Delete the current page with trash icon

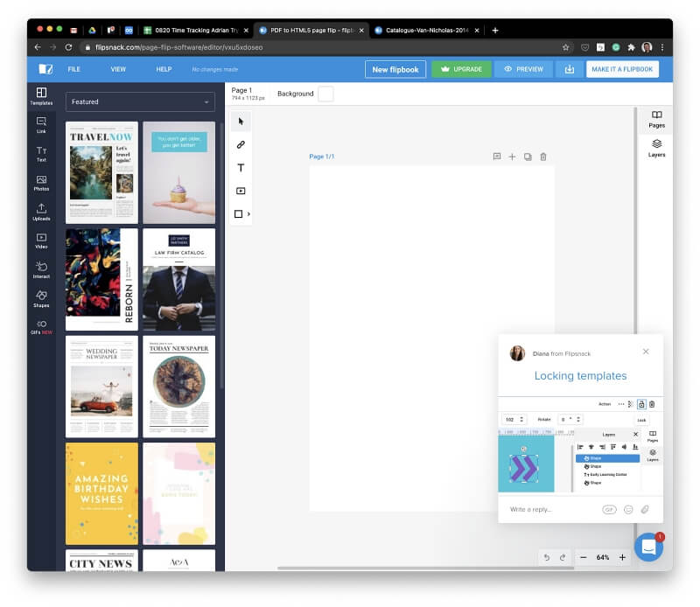pyautogui.click(x=543, y=157)
